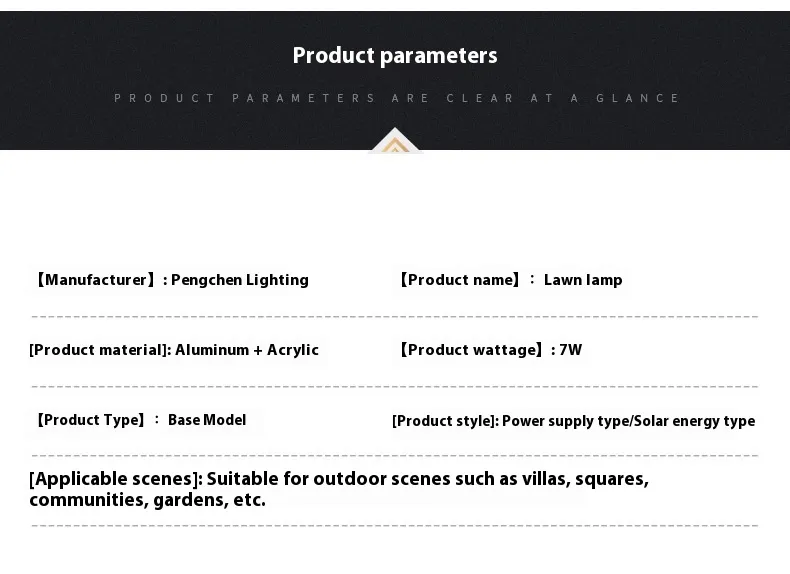Click the "Applicable scenes" label
This screenshot has width=790, height=574.
[115, 479]
